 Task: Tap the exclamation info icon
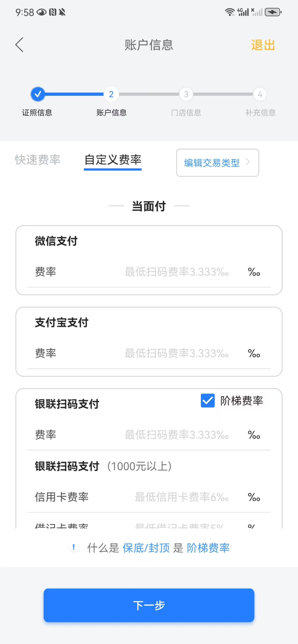pos(74,547)
